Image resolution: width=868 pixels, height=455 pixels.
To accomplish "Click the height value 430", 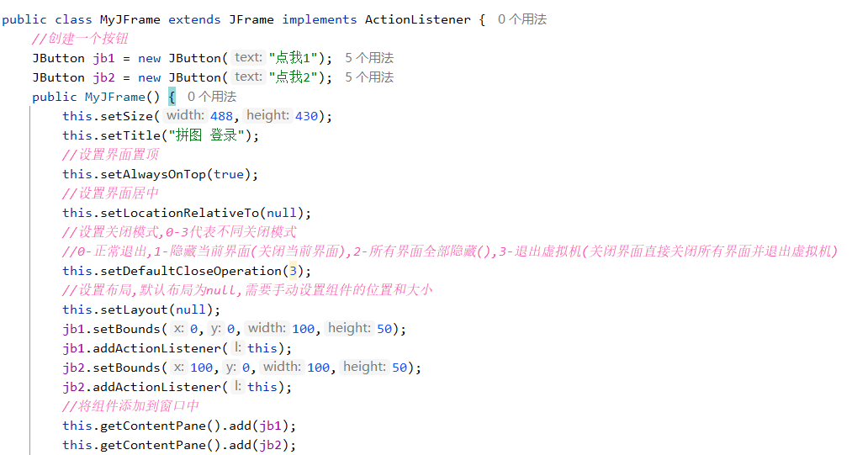I will pyautogui.click(x=306, y=116).
